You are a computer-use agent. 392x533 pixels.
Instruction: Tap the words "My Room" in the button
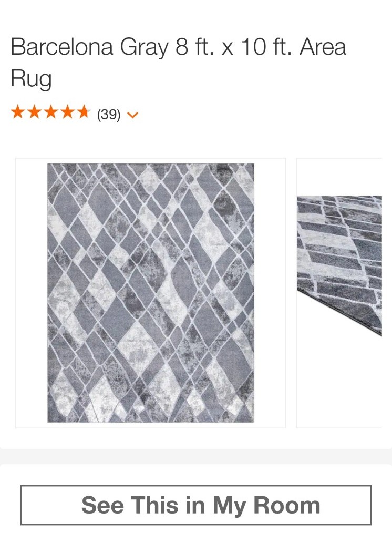pos(266,505)
